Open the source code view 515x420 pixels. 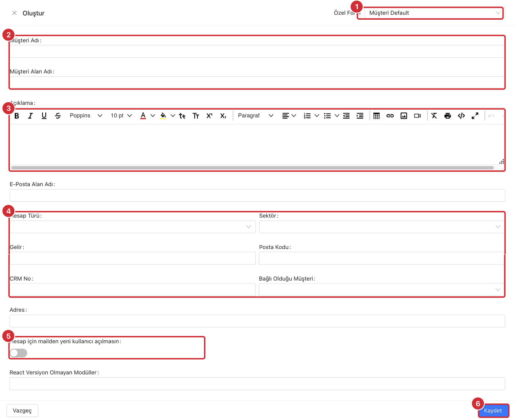tap(461, 116)
